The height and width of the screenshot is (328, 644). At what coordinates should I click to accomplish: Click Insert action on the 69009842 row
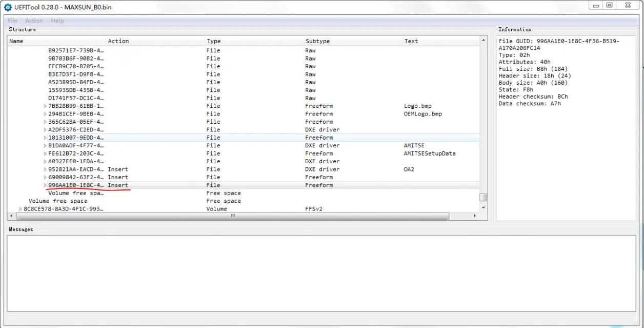(118, 177)
